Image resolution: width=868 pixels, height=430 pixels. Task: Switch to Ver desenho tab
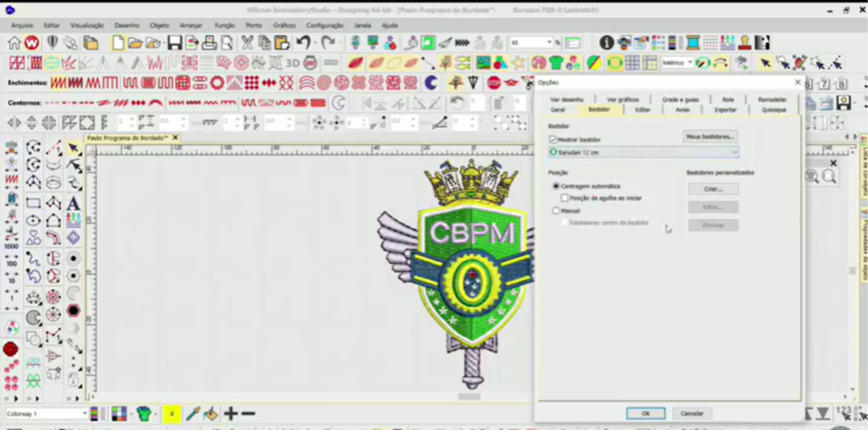[x=566, y=99]
